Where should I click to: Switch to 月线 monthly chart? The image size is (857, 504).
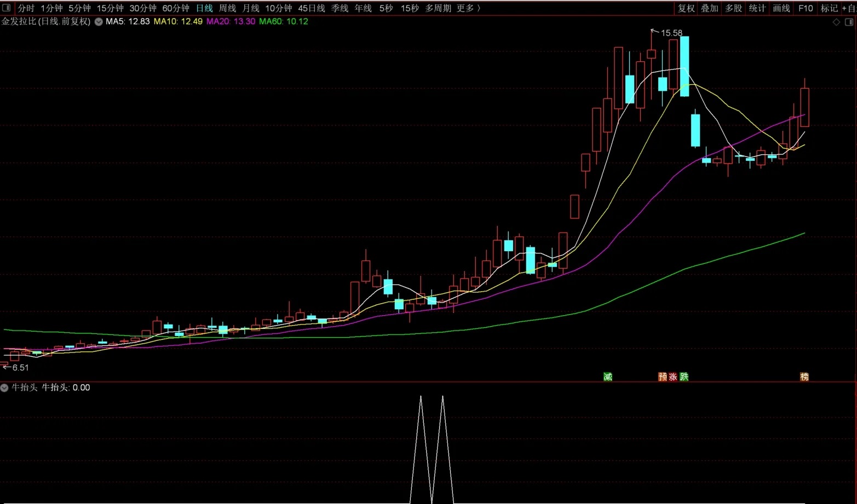click(251, 8)
